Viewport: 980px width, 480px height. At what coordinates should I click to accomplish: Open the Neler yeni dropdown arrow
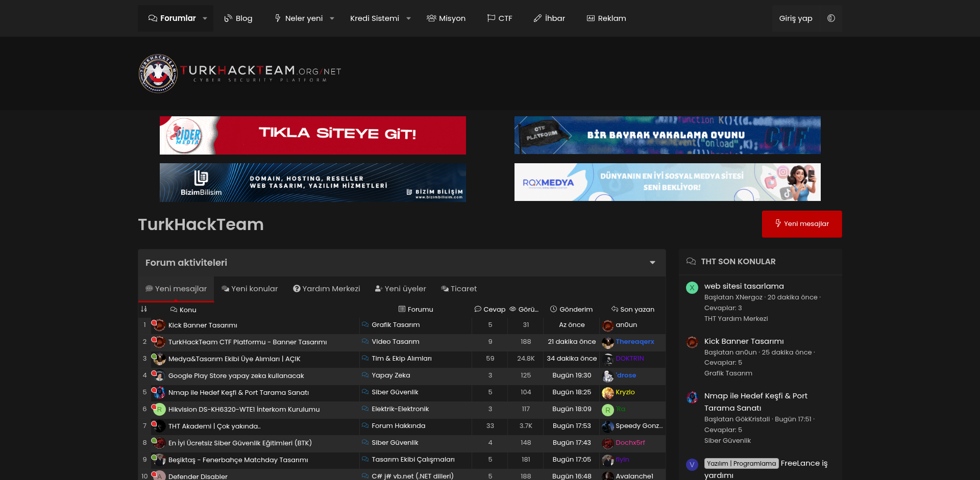click(x=332, y=18)
